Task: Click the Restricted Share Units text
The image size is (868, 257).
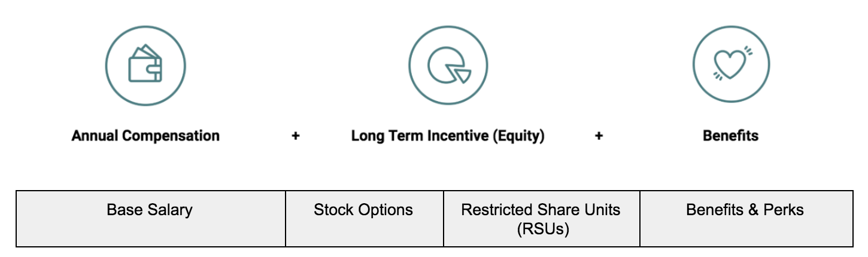Action: pos(541,210)
